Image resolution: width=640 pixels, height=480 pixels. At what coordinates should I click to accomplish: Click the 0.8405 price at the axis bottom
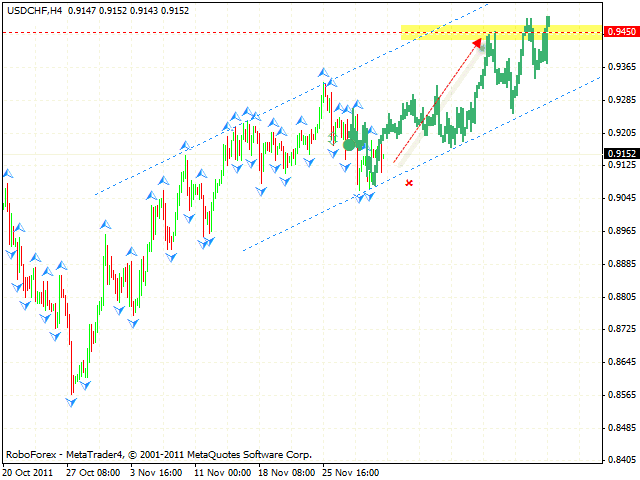click(621, 460)
